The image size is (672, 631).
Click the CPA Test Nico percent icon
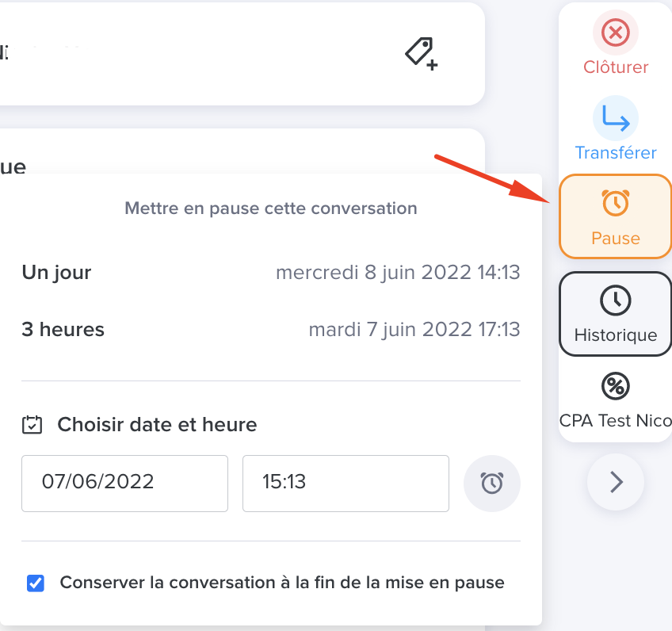[x=616, y=386]
